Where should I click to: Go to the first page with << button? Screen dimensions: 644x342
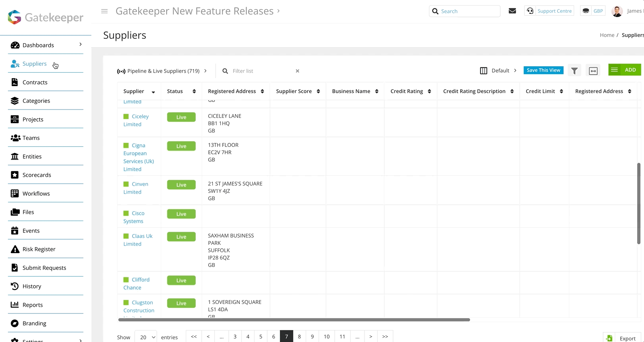(194, 336)
